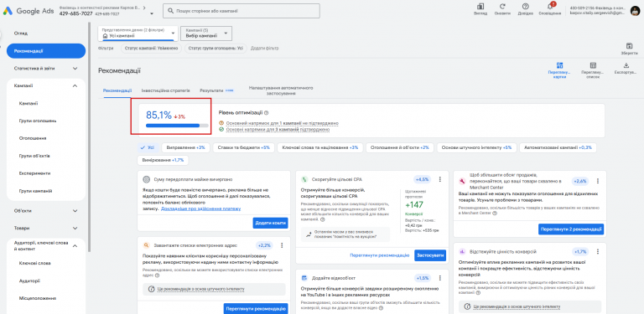Click the magnifier icon in the search box

coord(169,11)
